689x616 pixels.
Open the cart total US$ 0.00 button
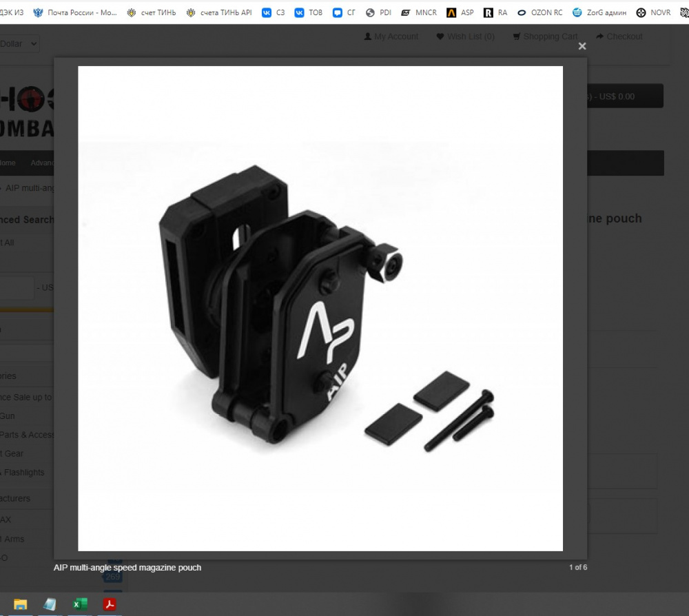click(625, 96)
